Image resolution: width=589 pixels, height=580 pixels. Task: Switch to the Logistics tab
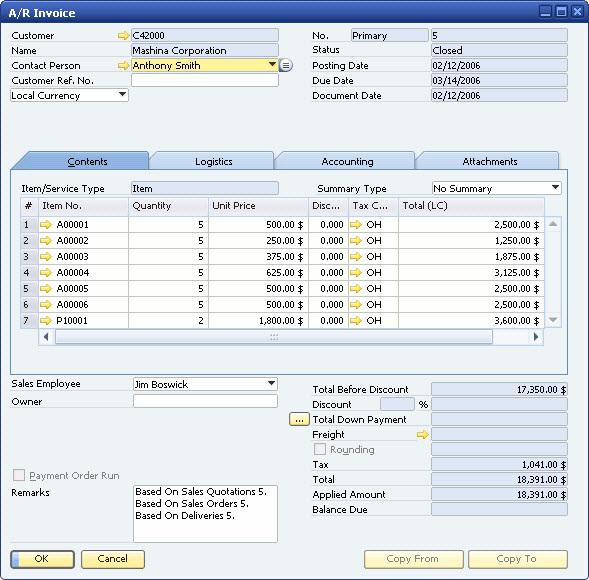pyautogui.click(x=213, y=162)
